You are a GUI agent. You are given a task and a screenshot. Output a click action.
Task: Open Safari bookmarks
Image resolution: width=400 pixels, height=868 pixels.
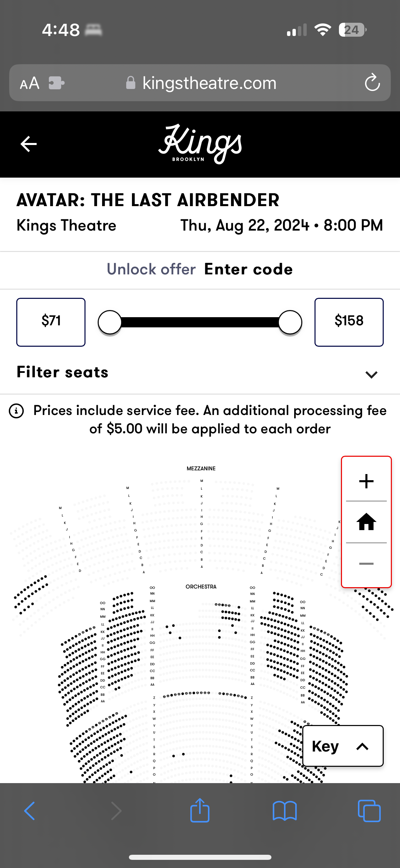click(x=285, y=811)
